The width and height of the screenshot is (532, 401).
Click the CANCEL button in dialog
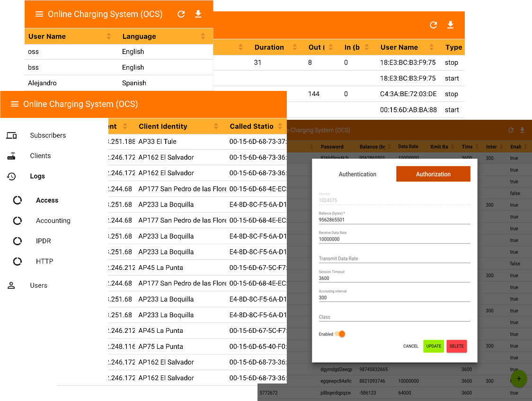410,346
